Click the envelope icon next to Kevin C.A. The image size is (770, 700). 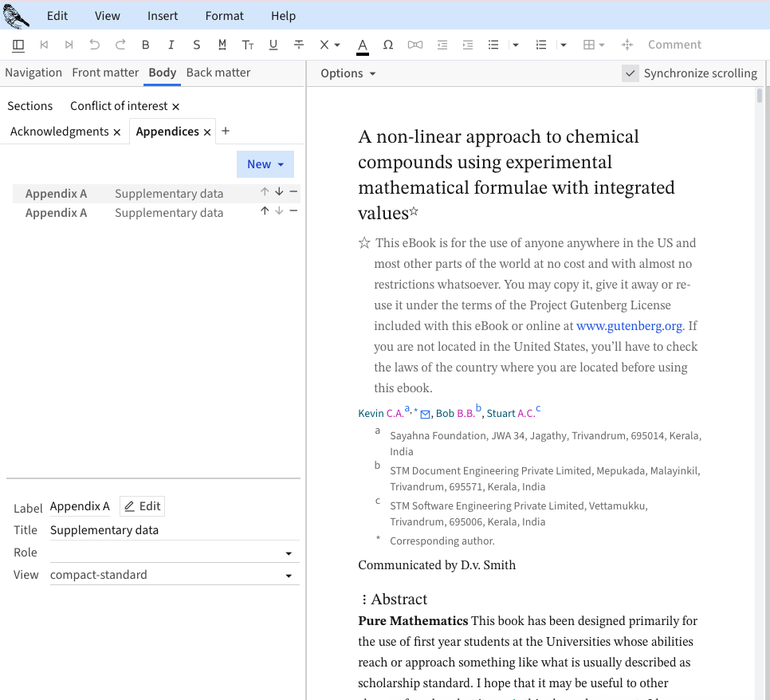tap(426, 414)
